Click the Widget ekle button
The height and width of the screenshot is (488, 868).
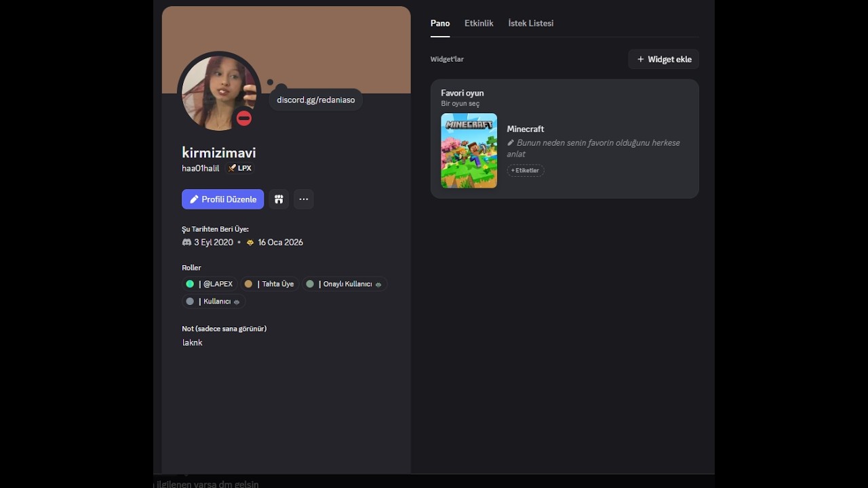[x=664, y=59]
